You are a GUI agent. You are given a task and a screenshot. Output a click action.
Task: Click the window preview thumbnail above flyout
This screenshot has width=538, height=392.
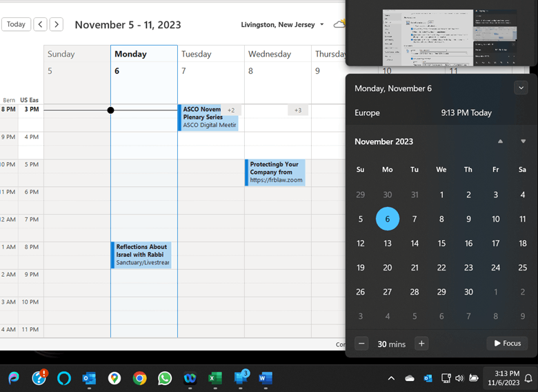coord(450,37)
